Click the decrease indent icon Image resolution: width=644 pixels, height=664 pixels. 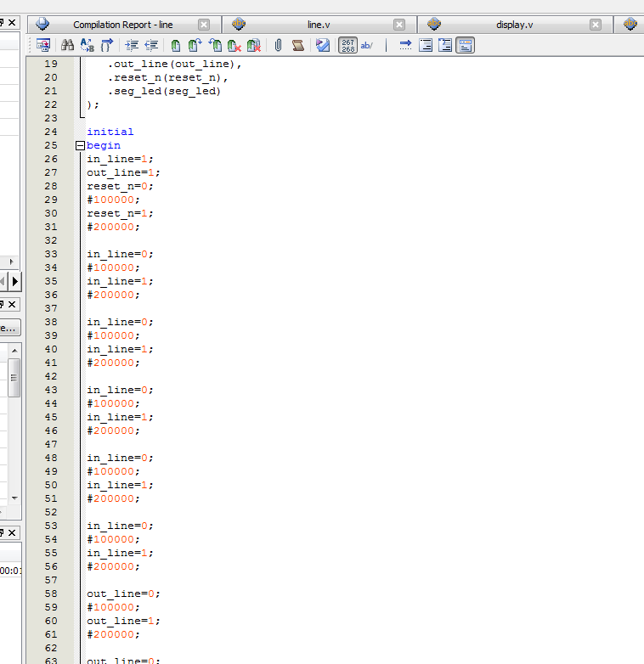point(151,45)
